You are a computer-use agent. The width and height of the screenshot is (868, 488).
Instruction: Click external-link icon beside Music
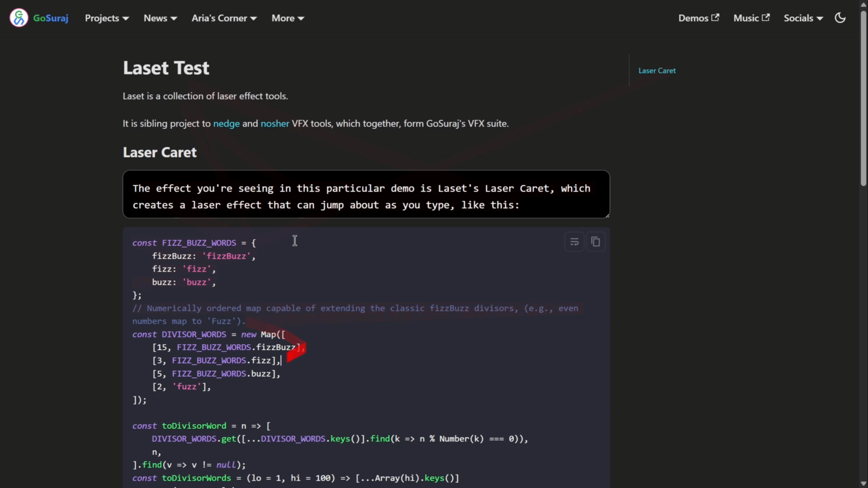[x=766, y=17]
